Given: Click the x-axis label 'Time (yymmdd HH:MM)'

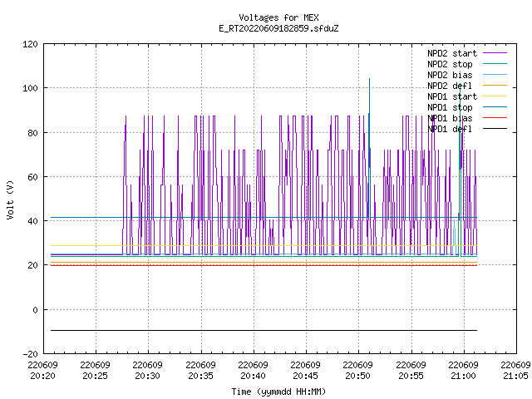Looking at the screenshot, I should pos(278,392).
